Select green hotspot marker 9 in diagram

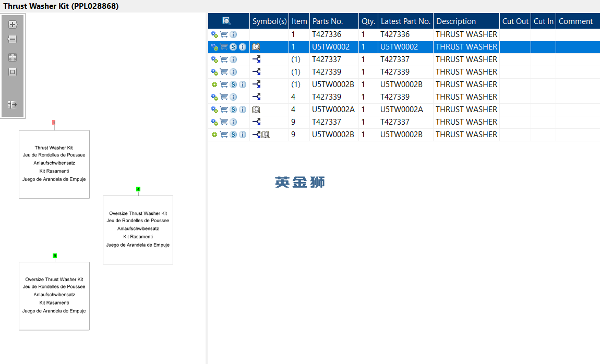click(55, 256)
